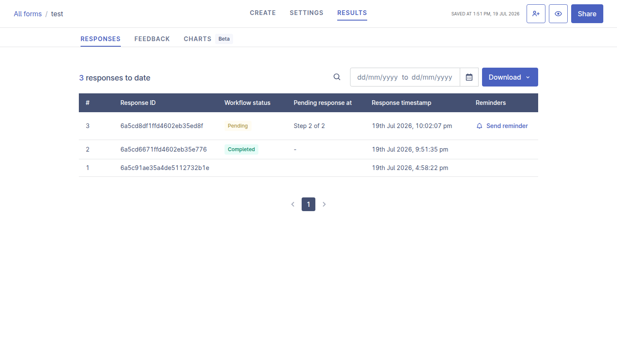The height and width of the screenshot is (364, 617).
Task: Click 'test' form name in breadcrumb
Action: click(57, 14)
